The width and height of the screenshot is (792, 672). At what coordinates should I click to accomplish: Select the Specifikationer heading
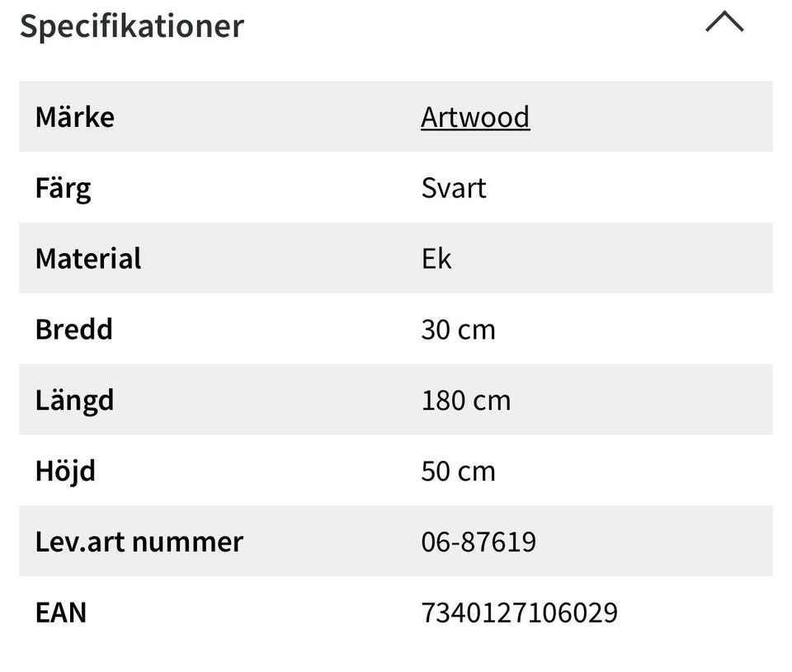(132, 26)
